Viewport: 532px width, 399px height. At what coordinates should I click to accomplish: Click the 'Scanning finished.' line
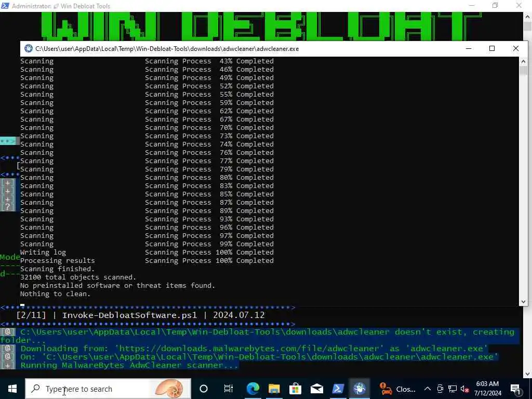coord(57,269)
